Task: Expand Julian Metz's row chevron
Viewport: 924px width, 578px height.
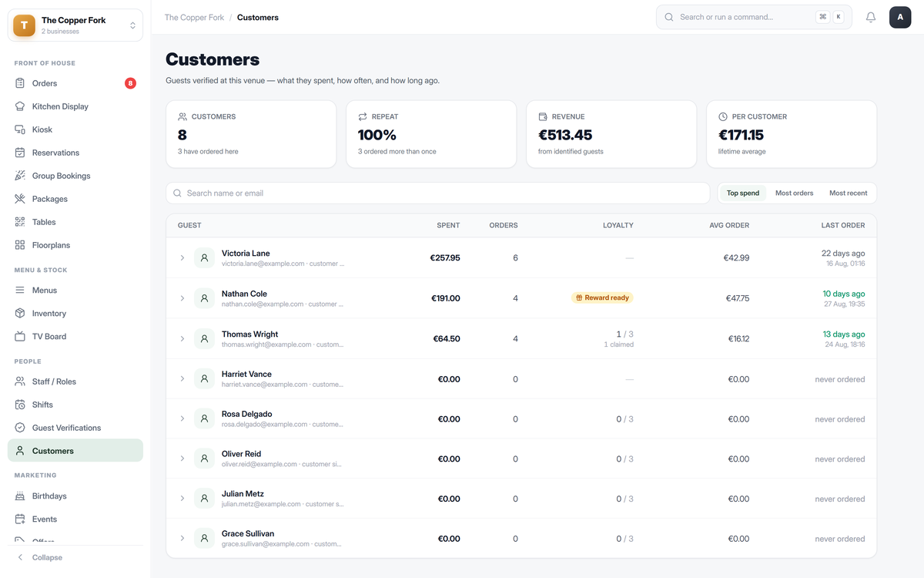Action: [x=182, y=499]
